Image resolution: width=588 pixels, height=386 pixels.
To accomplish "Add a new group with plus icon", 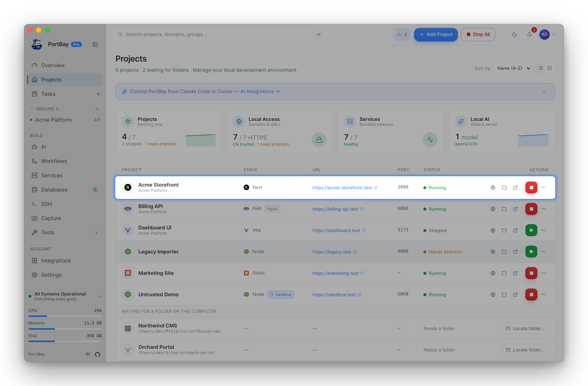I will (97, 109).
